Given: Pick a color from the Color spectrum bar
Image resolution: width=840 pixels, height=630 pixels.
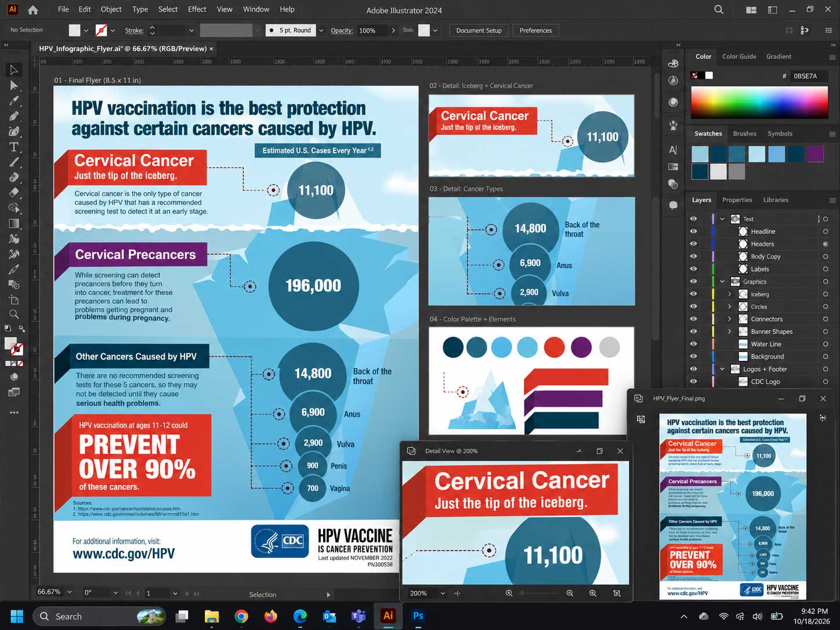Looking at the screenshot, I should tap(759, 103).
